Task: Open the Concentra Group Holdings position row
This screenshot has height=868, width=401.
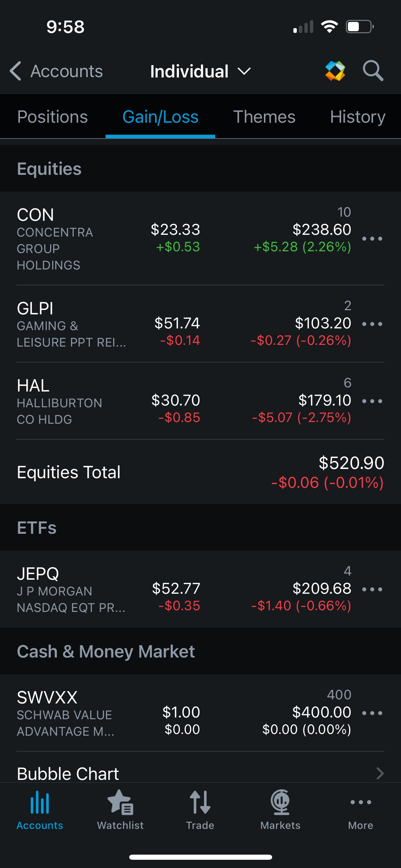Action: point(103,239)
